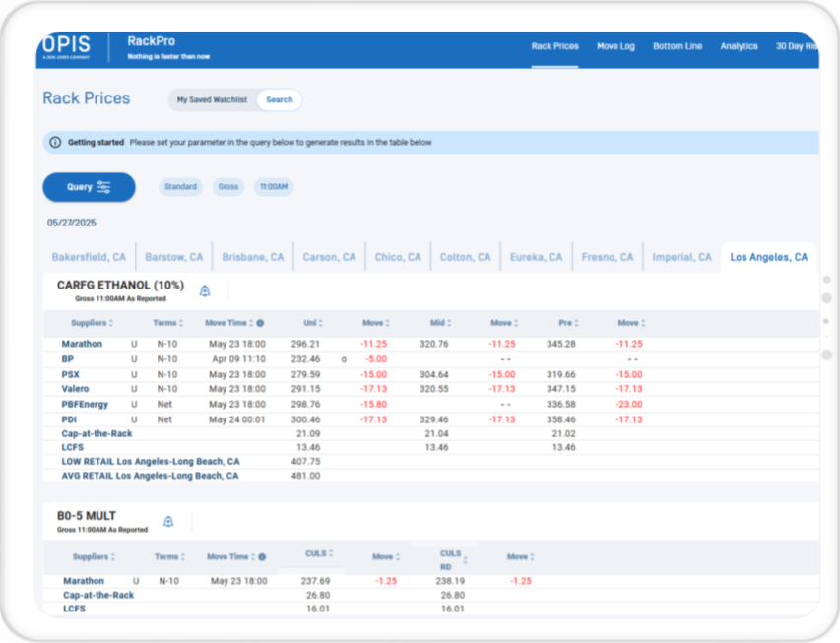The height and width of the screenshot is (643, 840).
Task: Select the Search toggle option
Action: pos(280,99)
